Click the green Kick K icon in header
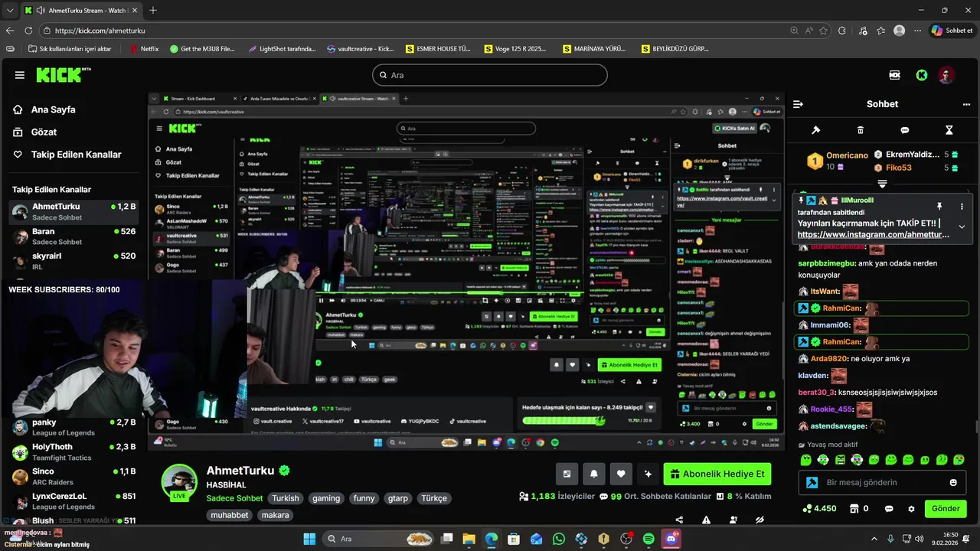Screen dimensions: 980x551 pyautogui.click(x=922, y=75)
